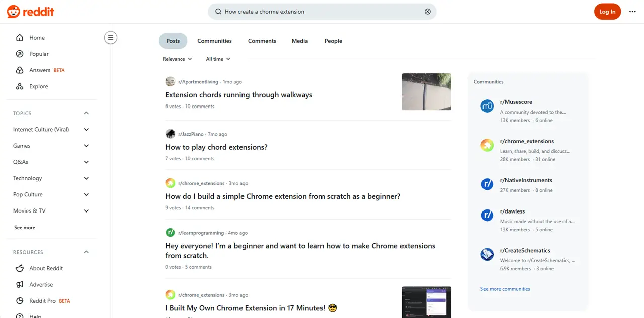The width and height of the screenshot is (644, 318).
Task: Click the r/CreateSchematics community icon
Action: (x=487, y=255)
